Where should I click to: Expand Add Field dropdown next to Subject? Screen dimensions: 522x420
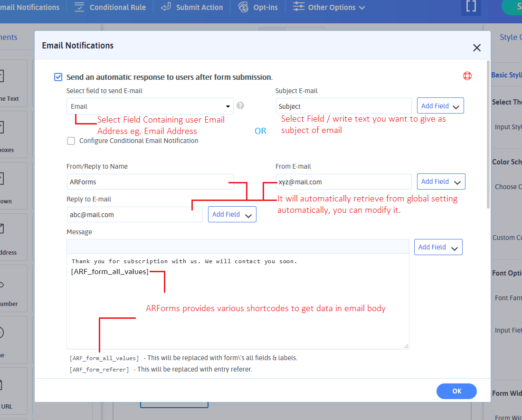click(440, 106)
